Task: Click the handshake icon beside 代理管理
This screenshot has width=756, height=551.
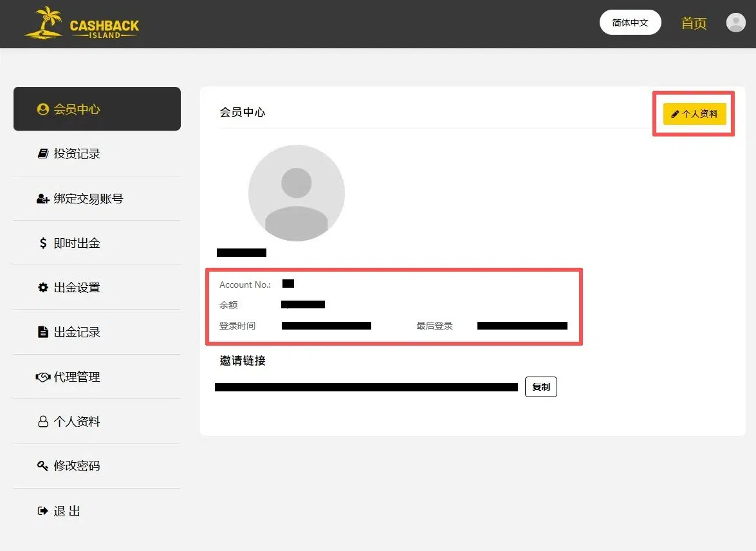Action: pos(43,377)
